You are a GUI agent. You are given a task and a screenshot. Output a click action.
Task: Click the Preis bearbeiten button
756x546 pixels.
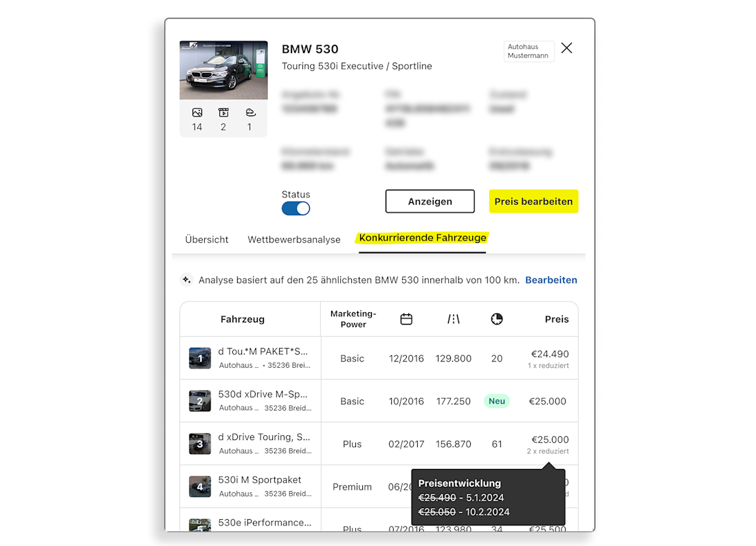533,201
